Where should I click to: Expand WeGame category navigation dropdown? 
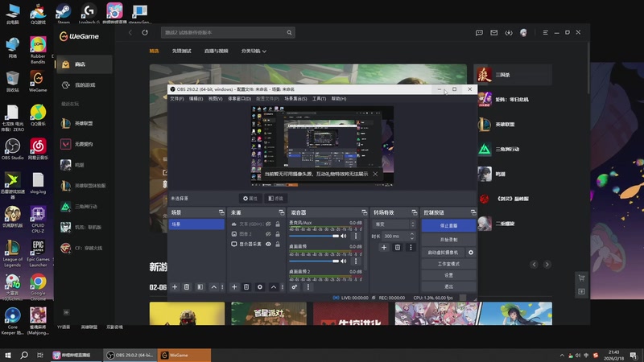pyautogui.click(x=254, y=51)
